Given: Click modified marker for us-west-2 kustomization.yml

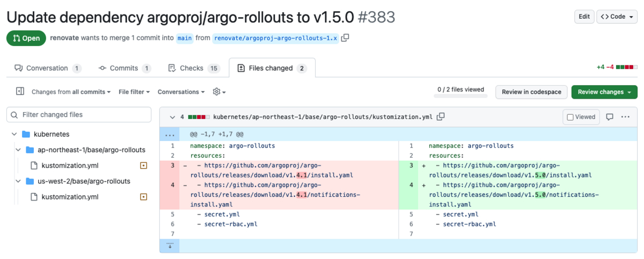Looking at the screenshot, I should tap(143, 197).
